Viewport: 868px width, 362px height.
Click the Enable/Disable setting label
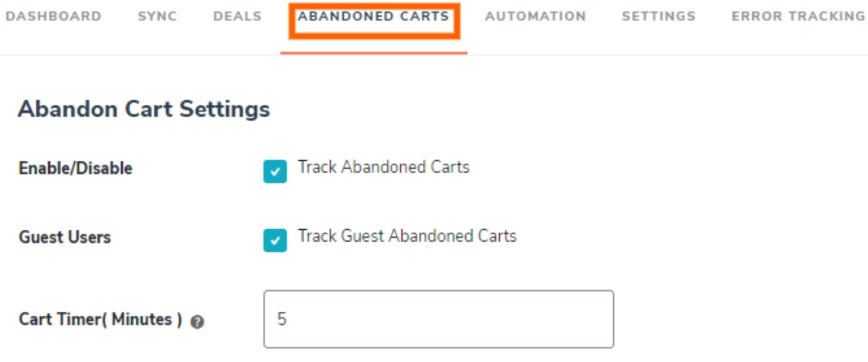[x=76, y=169]
